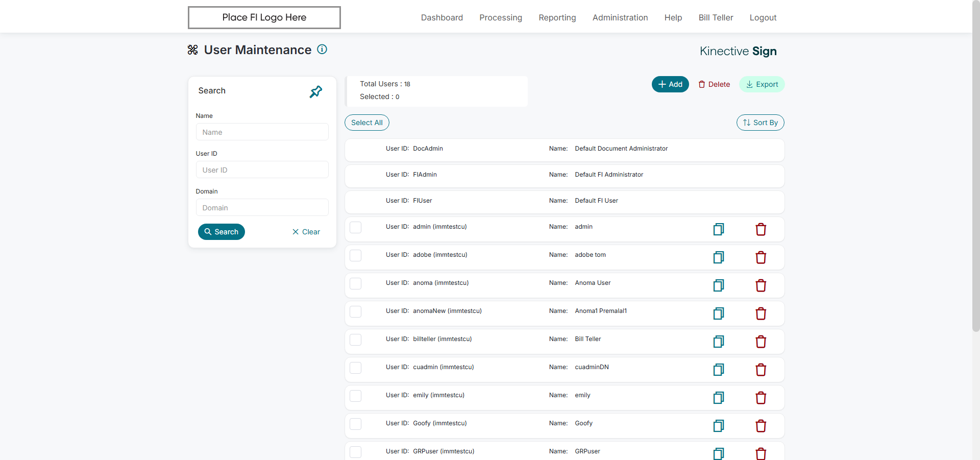
Task: Click the page vertical scrollbar
Action: pyautogui.click(x=976, y=166)
